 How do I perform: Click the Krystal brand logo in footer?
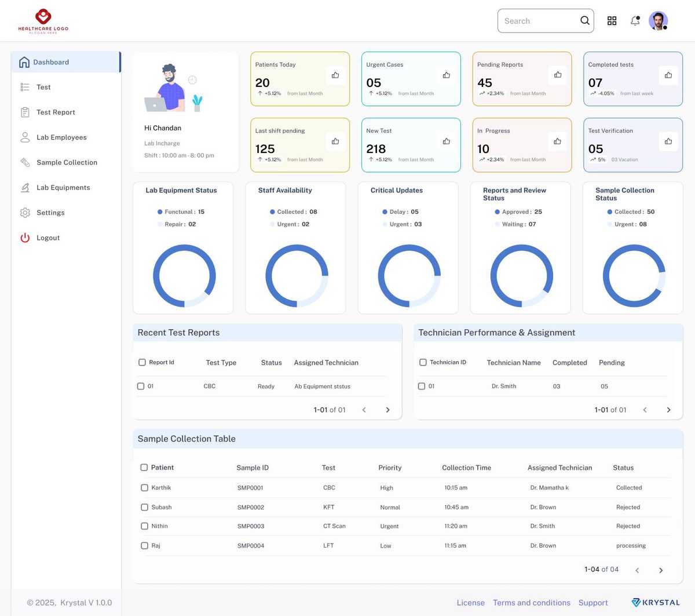656,603
